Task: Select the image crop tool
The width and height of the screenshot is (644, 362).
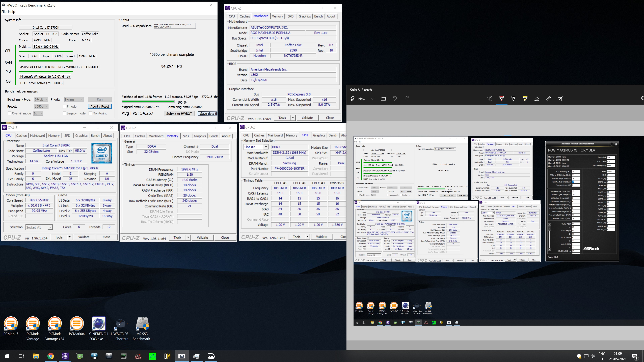Action: (560, 99)
